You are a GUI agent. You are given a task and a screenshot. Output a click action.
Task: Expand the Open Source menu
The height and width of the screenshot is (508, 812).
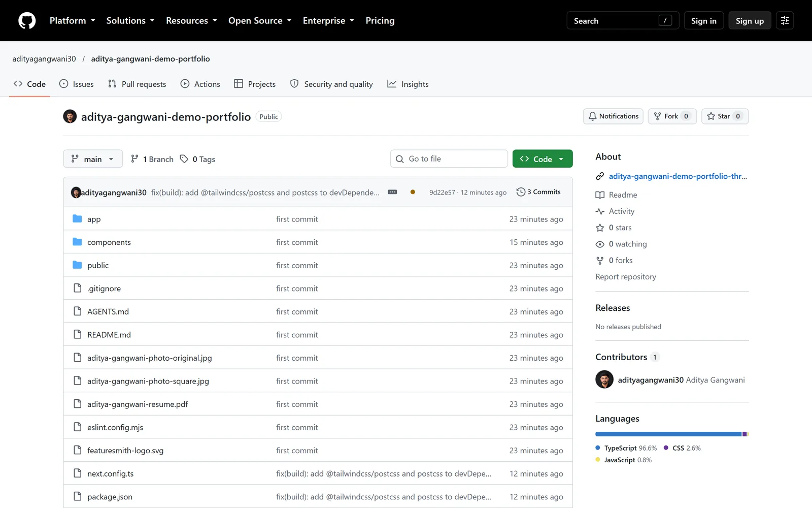260,21
